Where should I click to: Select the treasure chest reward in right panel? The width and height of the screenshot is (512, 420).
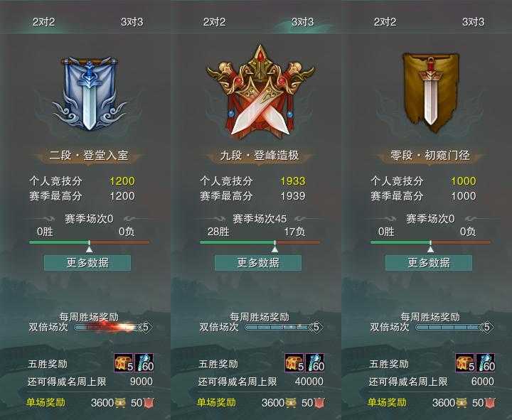coord(465,362)
